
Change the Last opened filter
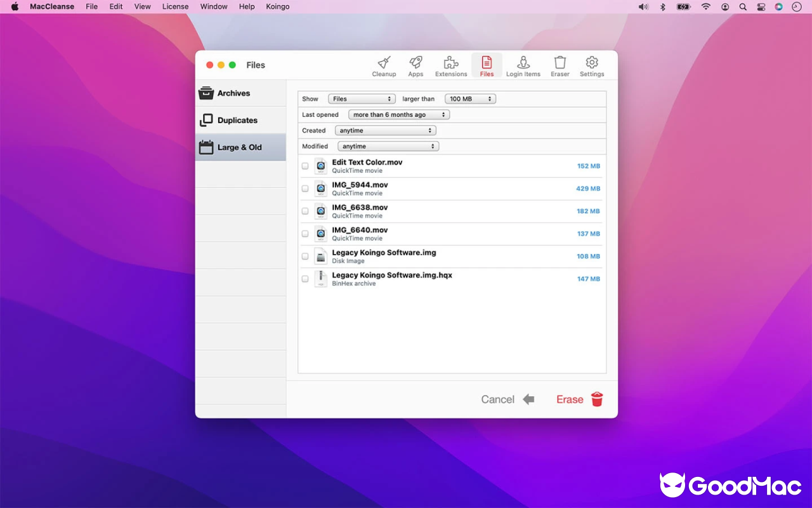point(398,114)
